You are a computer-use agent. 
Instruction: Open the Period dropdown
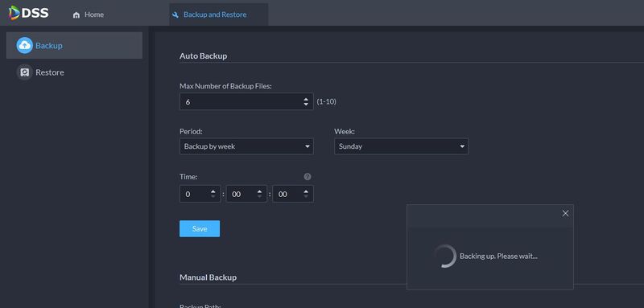coord(246,146)
